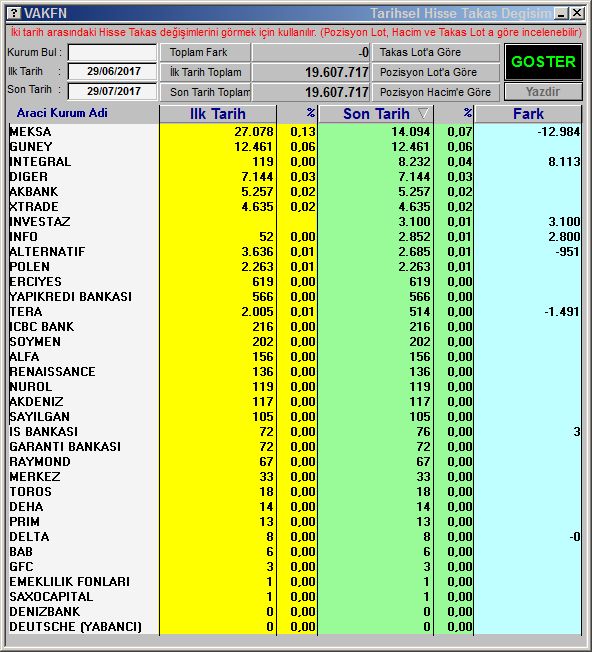This screenshot has height=652, width=592.
Task: Select the POLEN row name
Action: point(30,267)
